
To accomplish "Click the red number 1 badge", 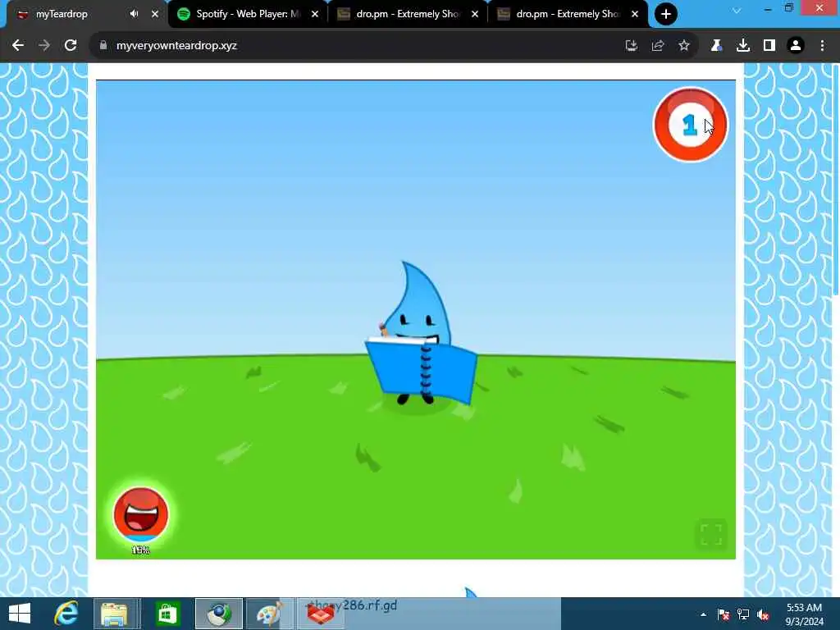I will [690, 125].
